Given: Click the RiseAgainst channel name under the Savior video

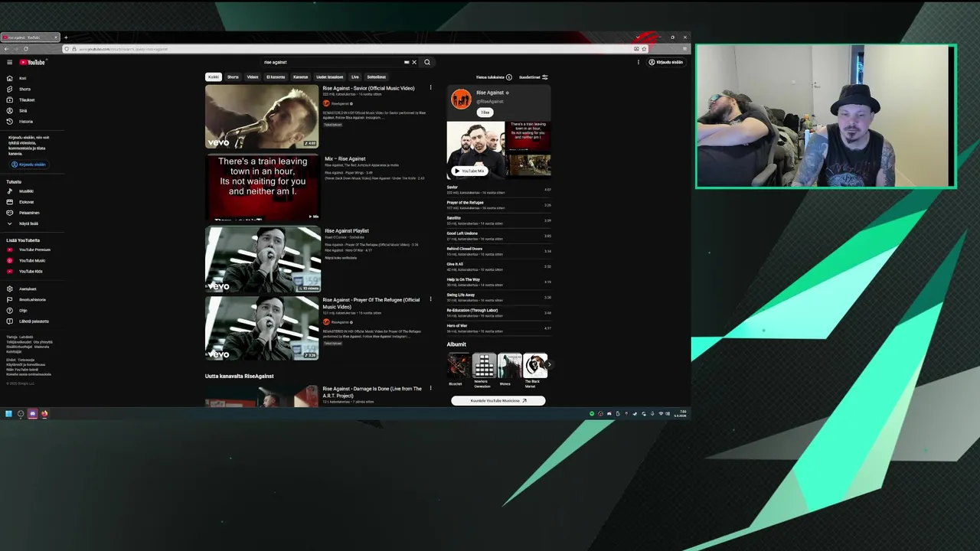Looking at the screenshot, I should coord(340,103).
